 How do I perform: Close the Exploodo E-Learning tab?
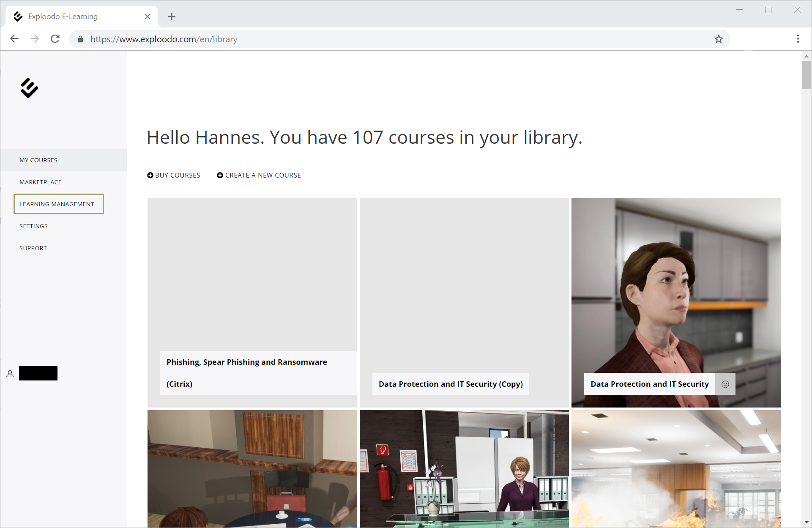[148, 16]
